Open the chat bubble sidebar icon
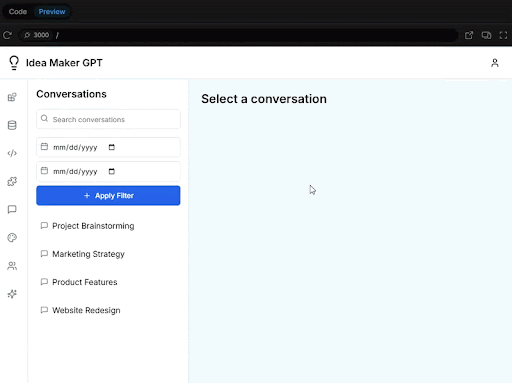The width and height of the screenshot is (512, 383). [12, 209]
